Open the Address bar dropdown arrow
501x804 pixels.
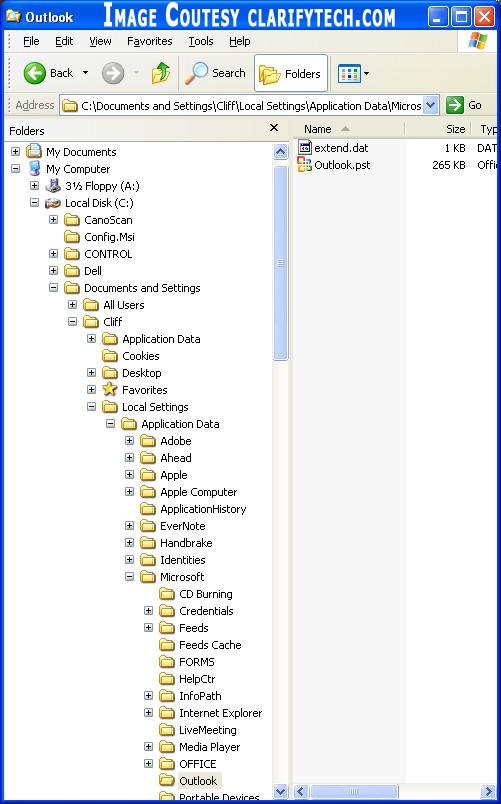point(431,106)
